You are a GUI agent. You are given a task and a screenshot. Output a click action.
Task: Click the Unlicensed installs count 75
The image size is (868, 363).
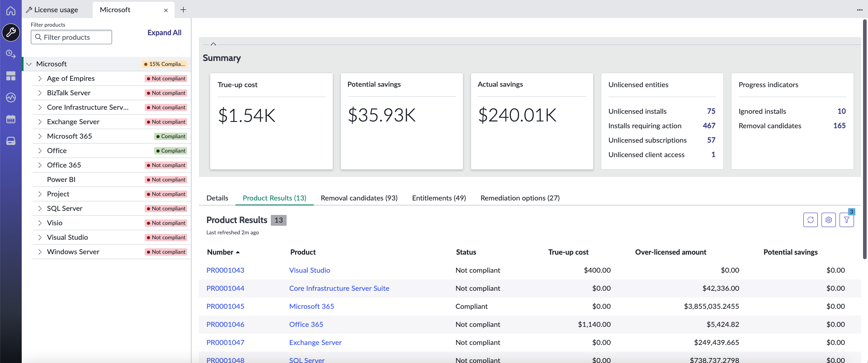coord(711,111)
